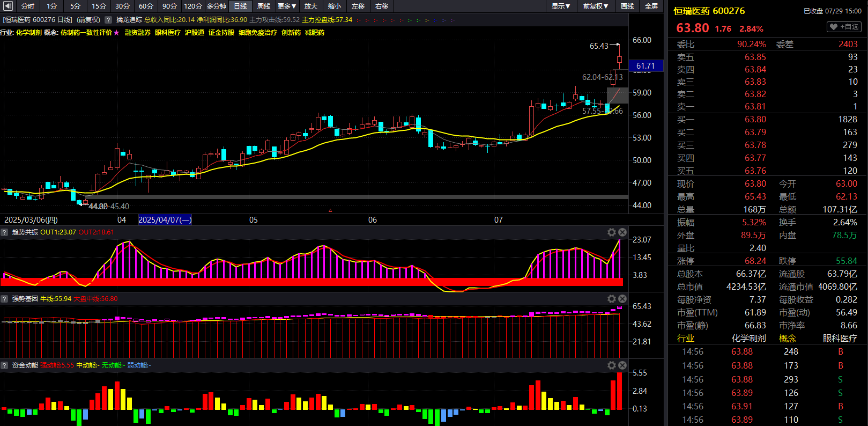Open settings gear of the 资金动能 panel
This screenshot has width=868, height=426.
coord(612,365)
